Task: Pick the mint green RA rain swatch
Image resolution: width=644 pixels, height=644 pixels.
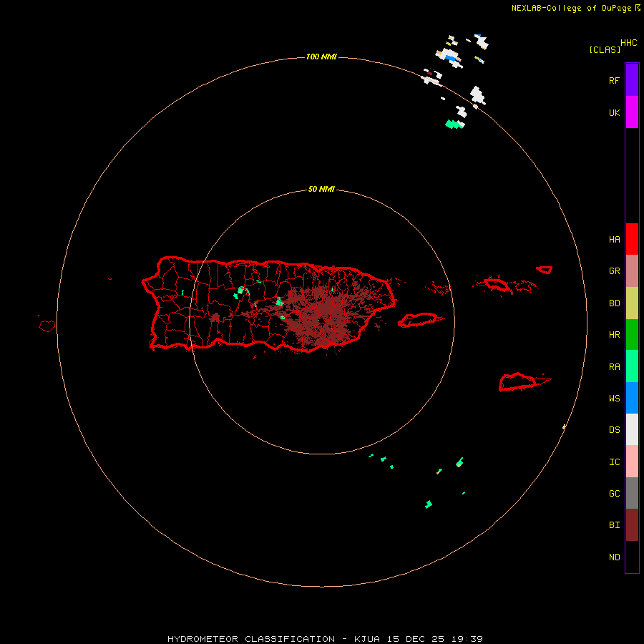Action: point(632,366)
